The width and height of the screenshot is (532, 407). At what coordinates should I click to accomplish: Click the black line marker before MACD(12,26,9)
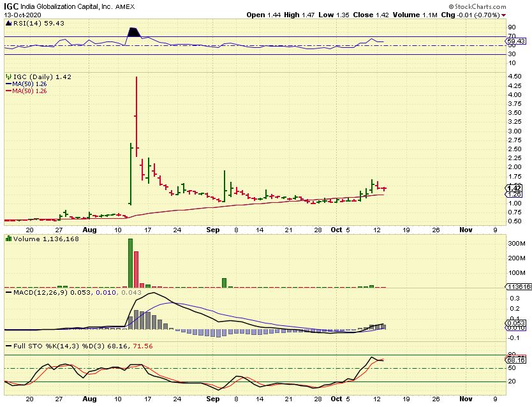point(9,292)
